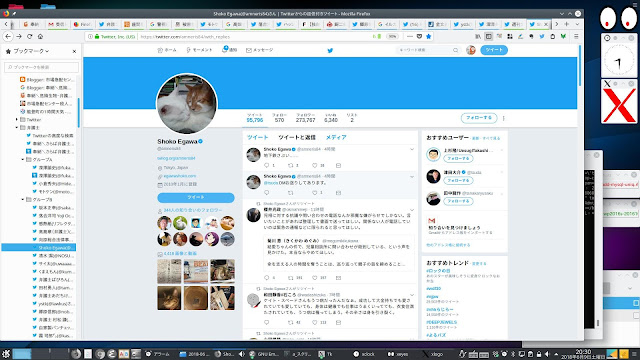Viewport: 640px width, 360px height.
Task: Open the Firefox hamburger menu
Action: point(576,36)
